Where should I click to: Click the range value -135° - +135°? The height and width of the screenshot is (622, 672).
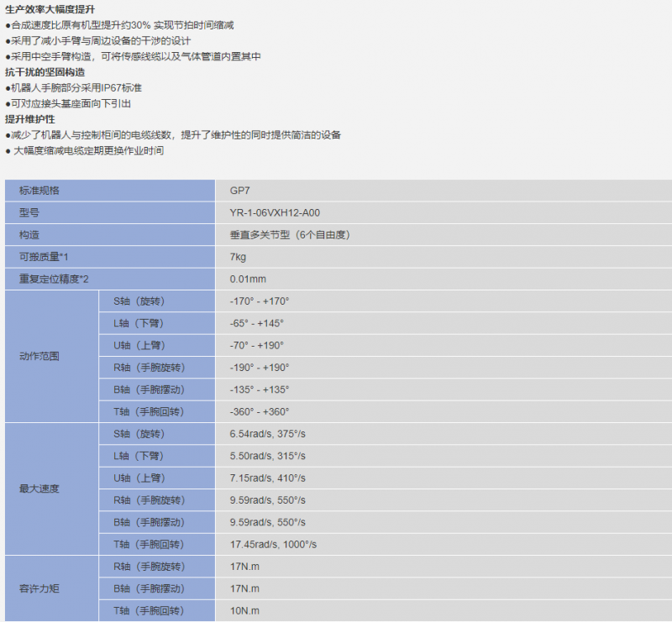pos(260,389)
